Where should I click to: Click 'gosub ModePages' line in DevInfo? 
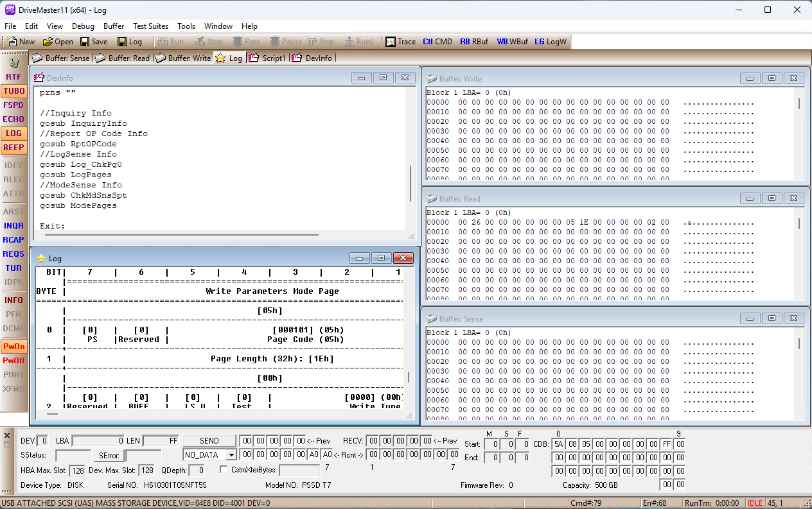(x=78, y=205)
